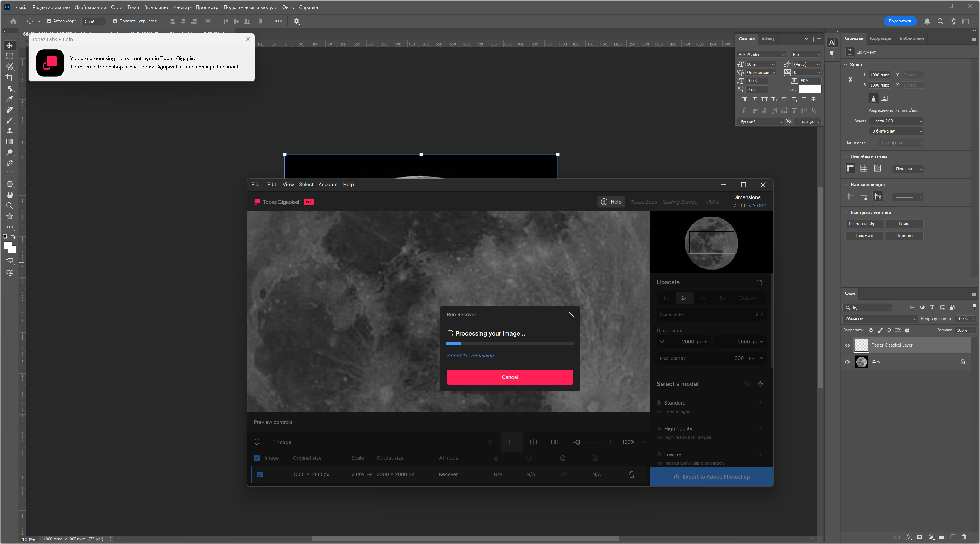Click the Поделиться button
980x544 pixels.
coord(899,21)
